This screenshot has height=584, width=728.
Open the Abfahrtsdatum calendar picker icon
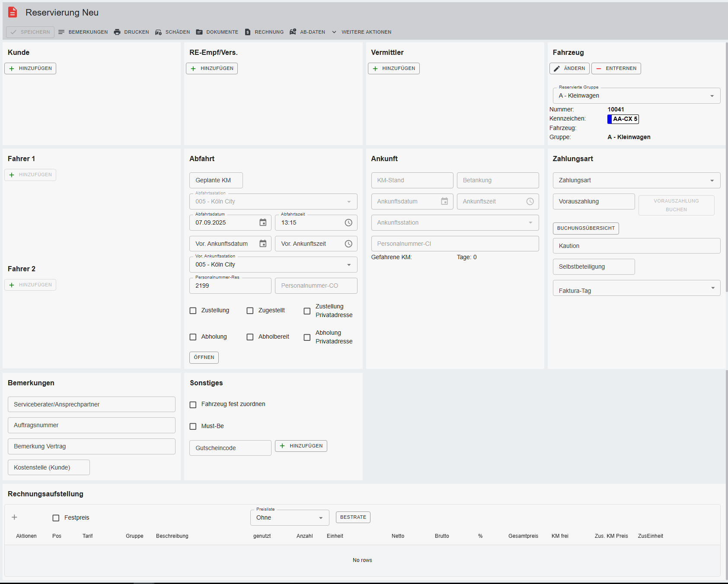pos(263,222)
